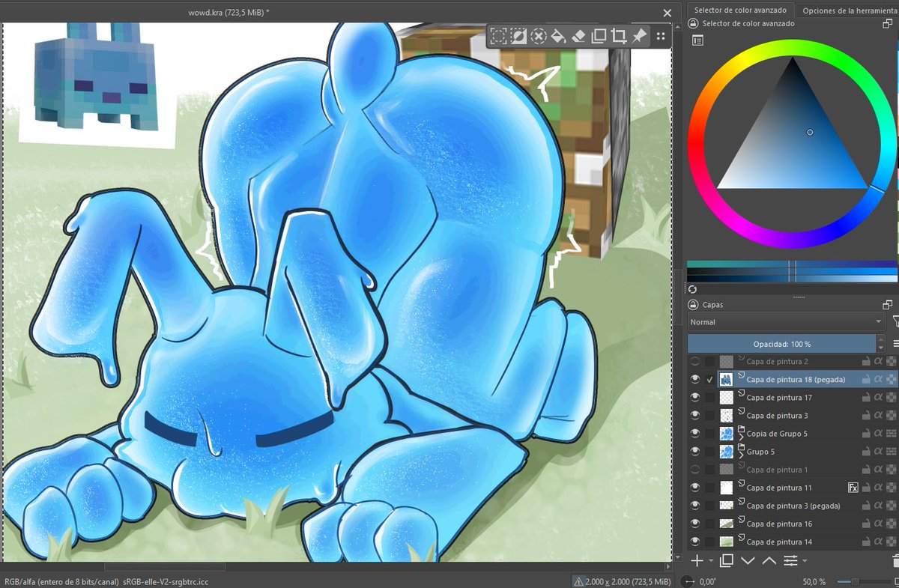
Task: Click Select All icon in floating selection toolbar
Action: pyautogui.click(x=498, y=36)
